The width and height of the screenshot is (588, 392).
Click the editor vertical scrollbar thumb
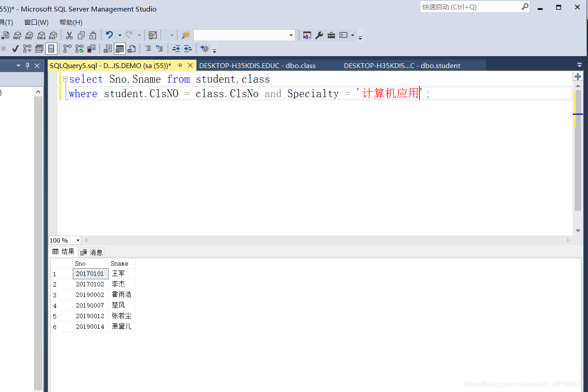pos(578,150)
